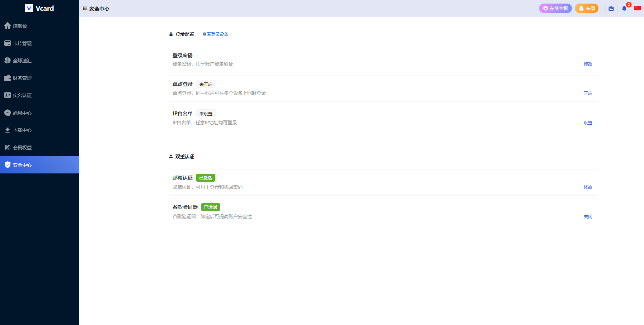Open 控制台 in the sidebar
644x325 pixels.
coord(39,26)
